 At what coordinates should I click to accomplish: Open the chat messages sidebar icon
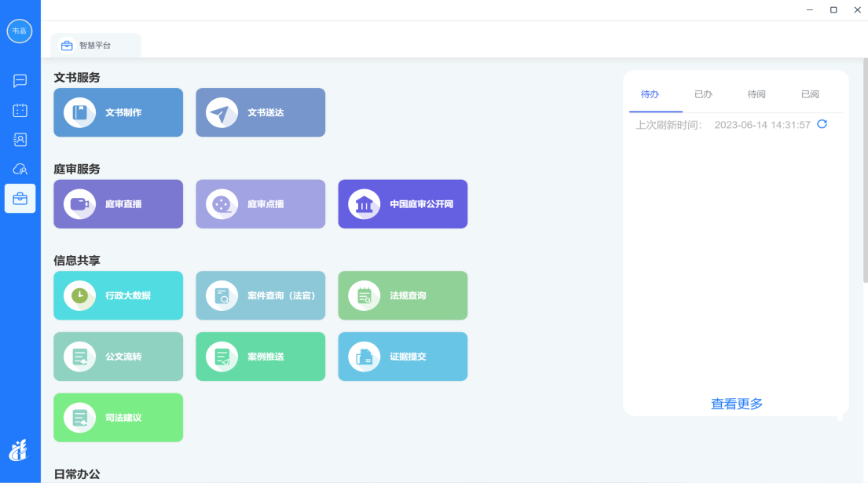20,80
